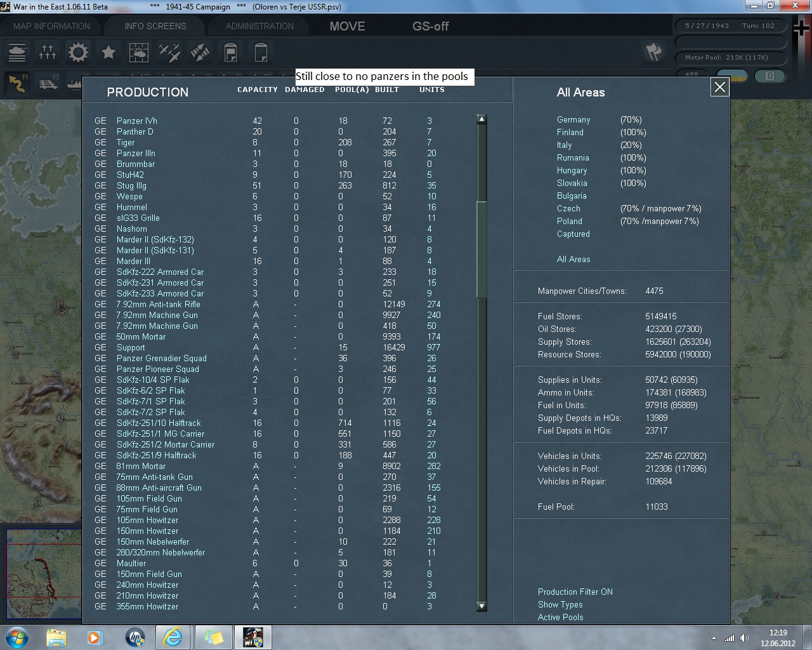This screenshot has width=812, height=650.
Task: Select Hungary in the areas list
Action: pos(572,170)
